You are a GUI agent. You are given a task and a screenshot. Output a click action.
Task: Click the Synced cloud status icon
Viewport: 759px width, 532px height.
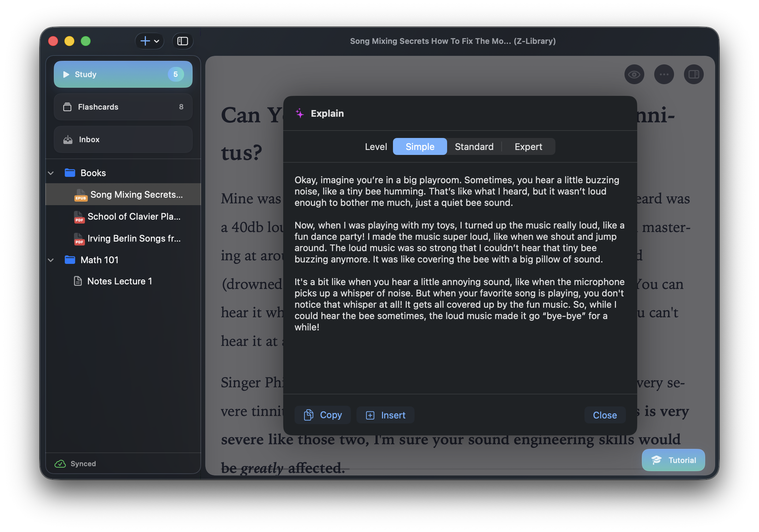60,464
